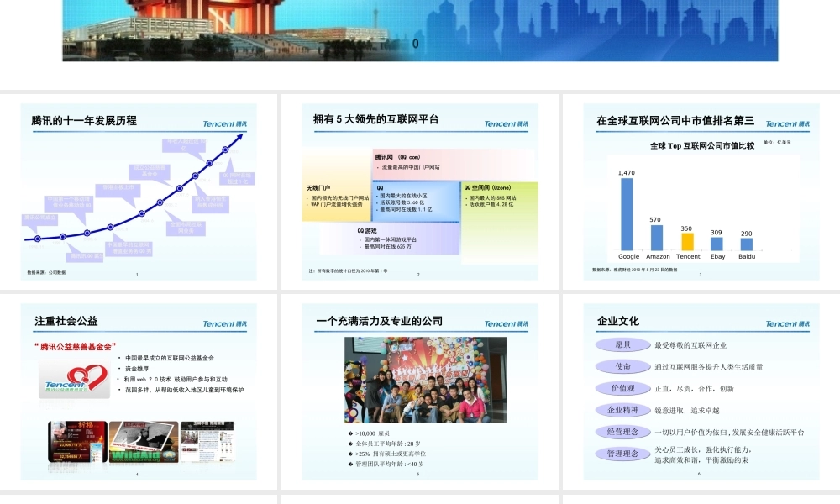
Task: Click the Tencent charity heart logo
Action: pyautogui.click(x=75, y=381)
